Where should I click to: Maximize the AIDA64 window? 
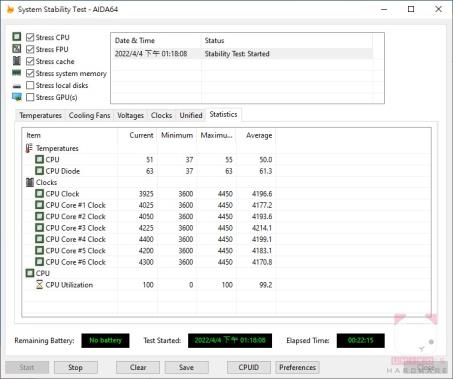[411, 9]
